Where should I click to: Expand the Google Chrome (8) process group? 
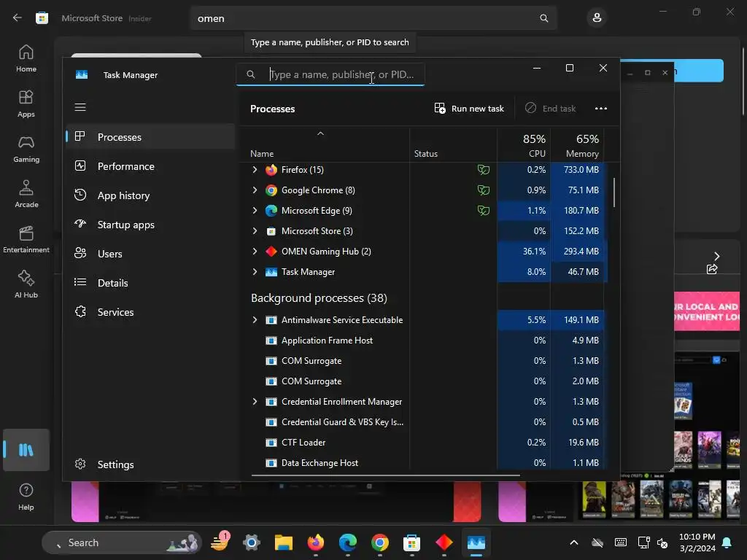point(255,190)
